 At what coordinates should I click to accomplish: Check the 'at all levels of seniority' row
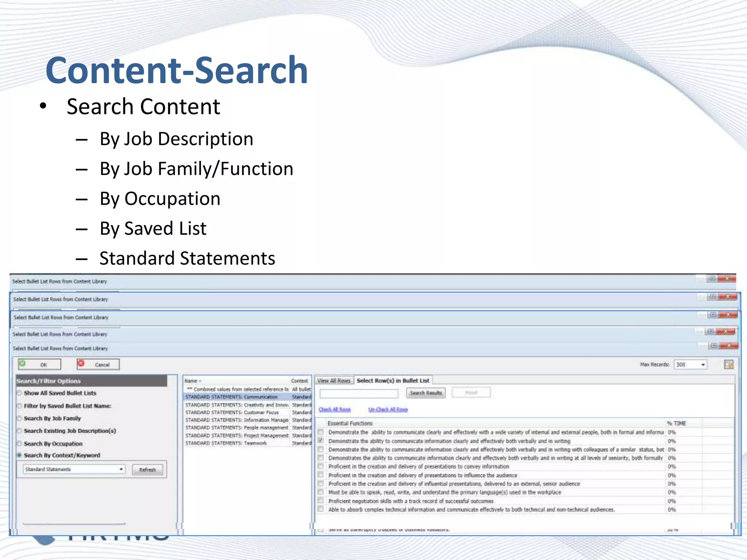pos(321,458)
